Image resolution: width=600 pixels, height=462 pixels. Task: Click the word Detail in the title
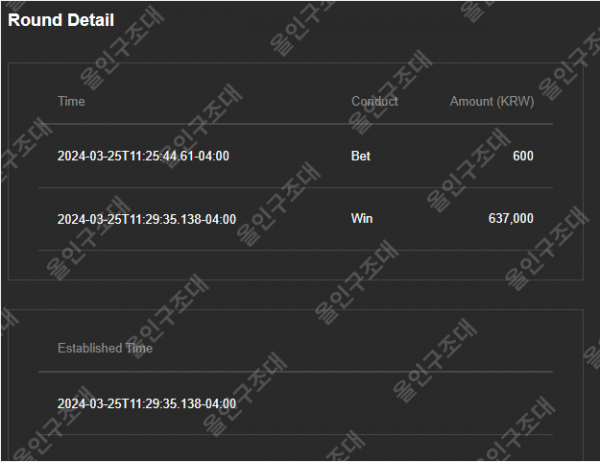coord(95,20)
